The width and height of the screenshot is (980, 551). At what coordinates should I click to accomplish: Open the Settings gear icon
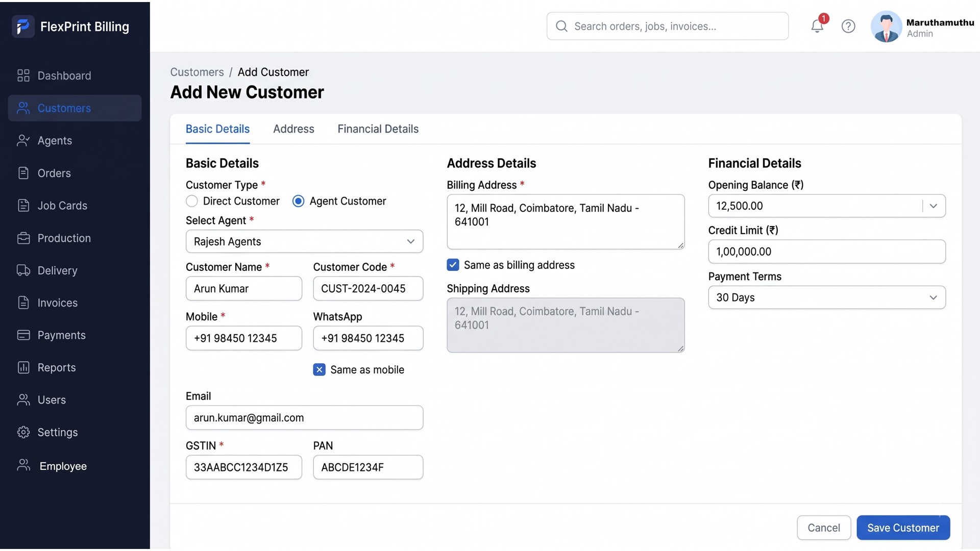pos(23,432)
